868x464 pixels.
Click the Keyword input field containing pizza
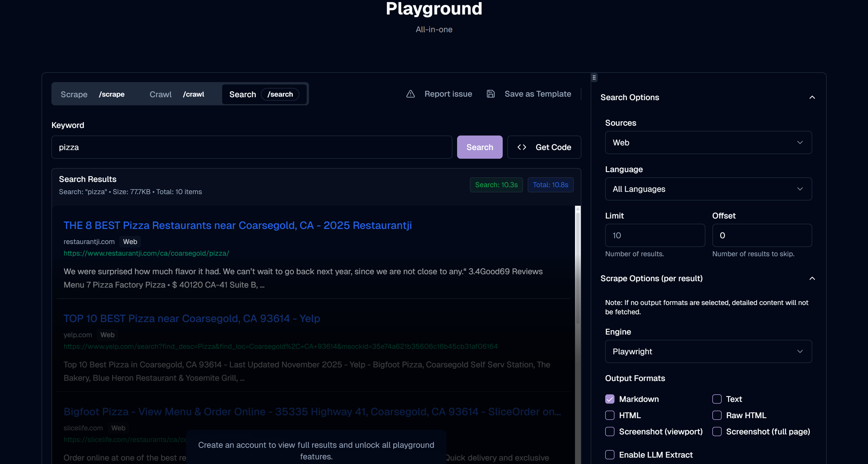point(251,147)
